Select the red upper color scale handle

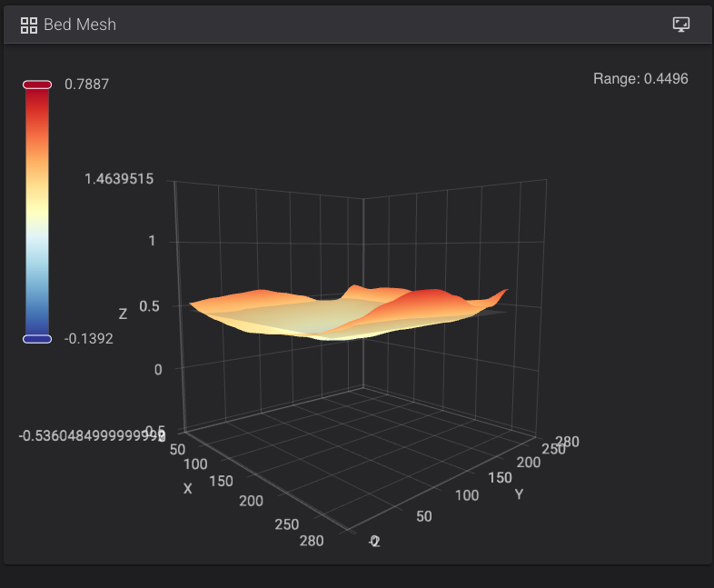(x=37, y=85)
